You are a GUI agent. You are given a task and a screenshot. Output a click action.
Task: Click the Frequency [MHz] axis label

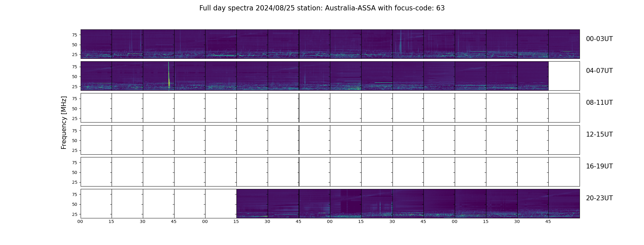(x=64, y=123)
